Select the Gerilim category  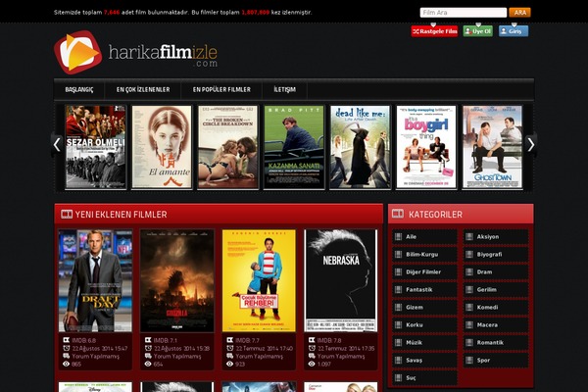tap(495, 290)
